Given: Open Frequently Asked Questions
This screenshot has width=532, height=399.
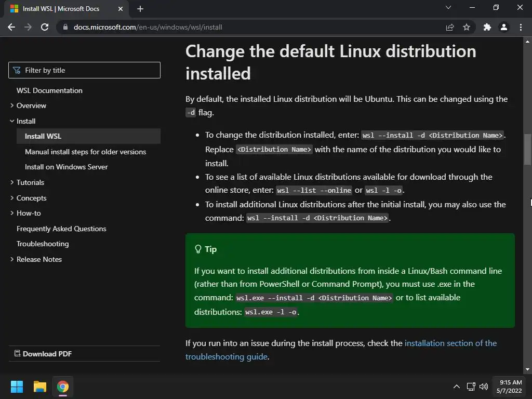Looking at the screenshot, I should [x=61, y=229].
